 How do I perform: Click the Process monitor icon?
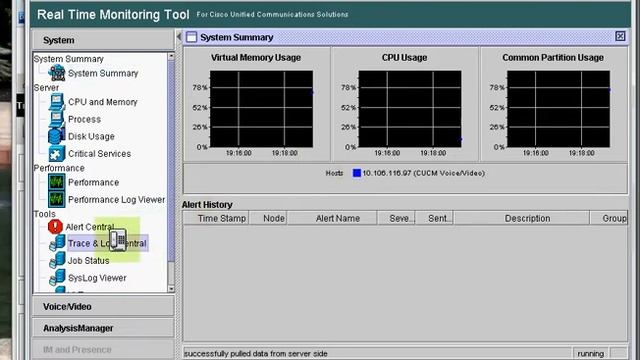point(57,119)
